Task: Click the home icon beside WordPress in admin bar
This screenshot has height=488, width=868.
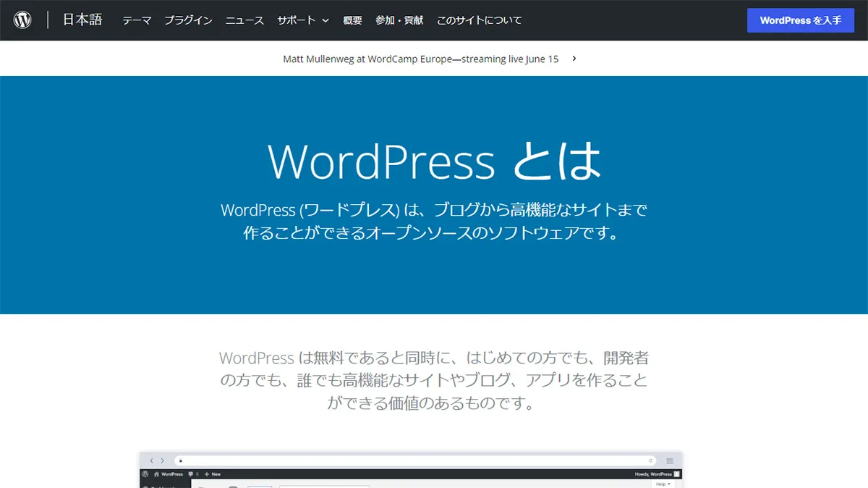Action: tap(157, 474)
